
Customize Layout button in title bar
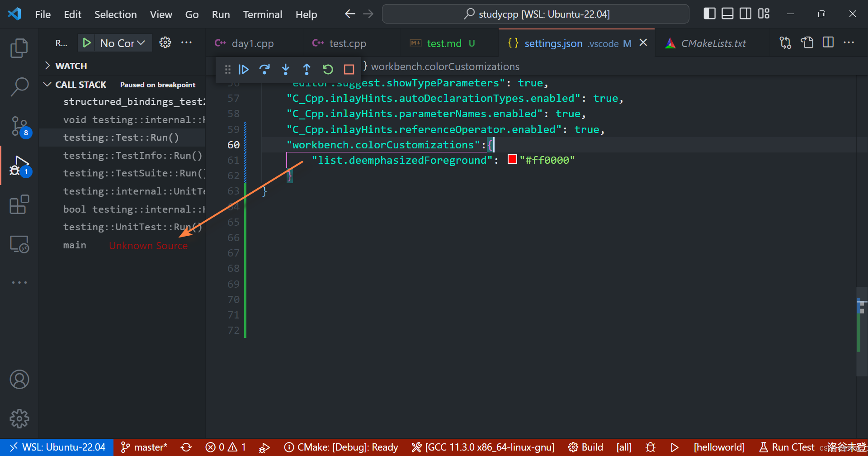click(764, 14)
